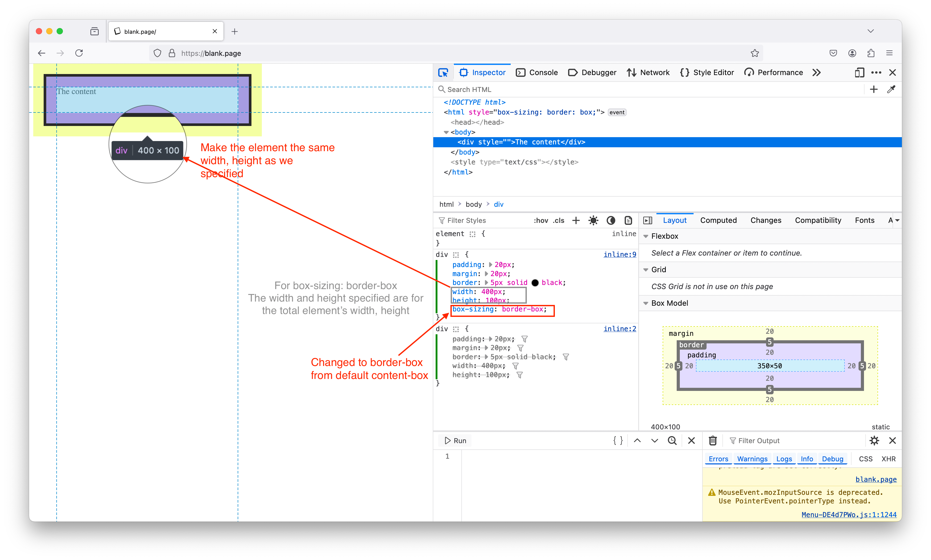
Task: Open Menu-DE4d7PWo.js:1:1244 source link
Action: tap(849, 515)
